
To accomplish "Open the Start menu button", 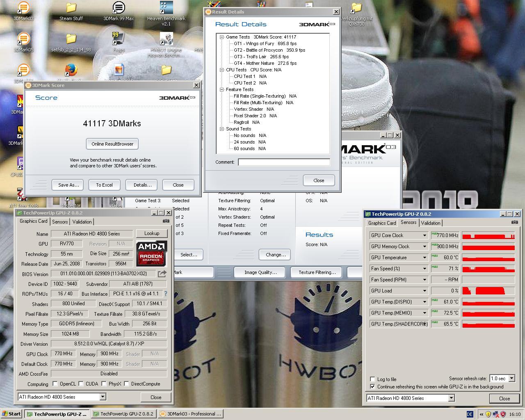I will pos(11,414).
